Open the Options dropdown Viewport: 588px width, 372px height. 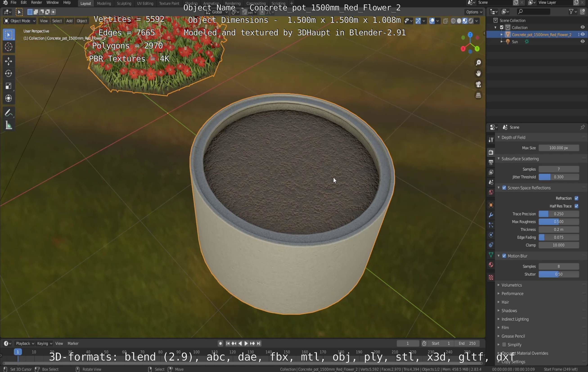(474, 12)
